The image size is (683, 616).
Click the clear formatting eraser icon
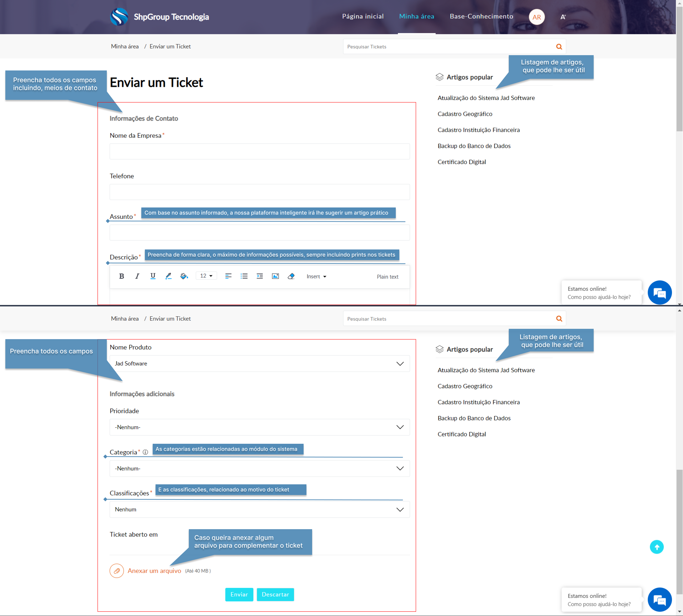(x=291, y=276)
